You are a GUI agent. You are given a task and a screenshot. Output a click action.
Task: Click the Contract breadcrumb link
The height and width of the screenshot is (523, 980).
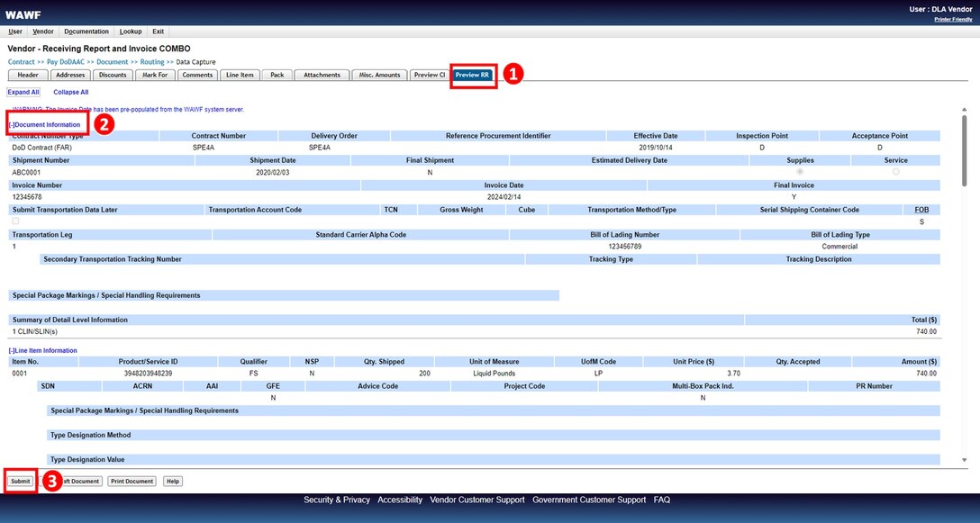22,62
